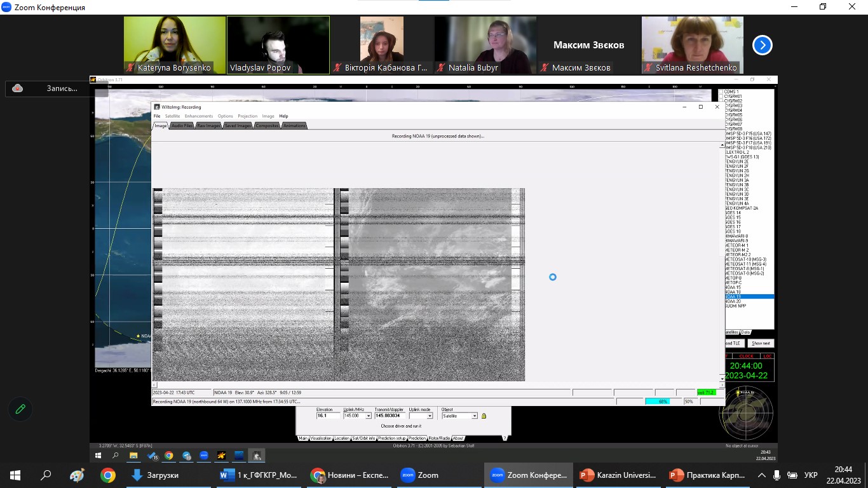Switch to Orbitron's Prediction setup tab
868x488 pixels.
[392, 438]
